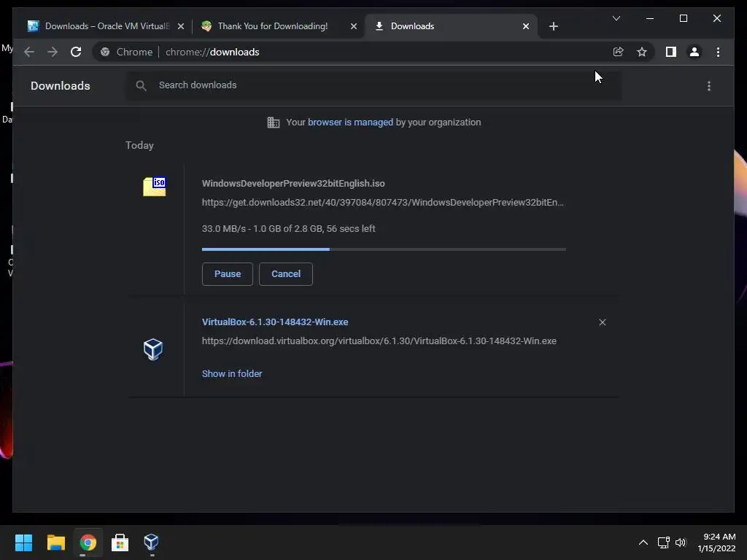Click the download speed status text

click(289, 228)
